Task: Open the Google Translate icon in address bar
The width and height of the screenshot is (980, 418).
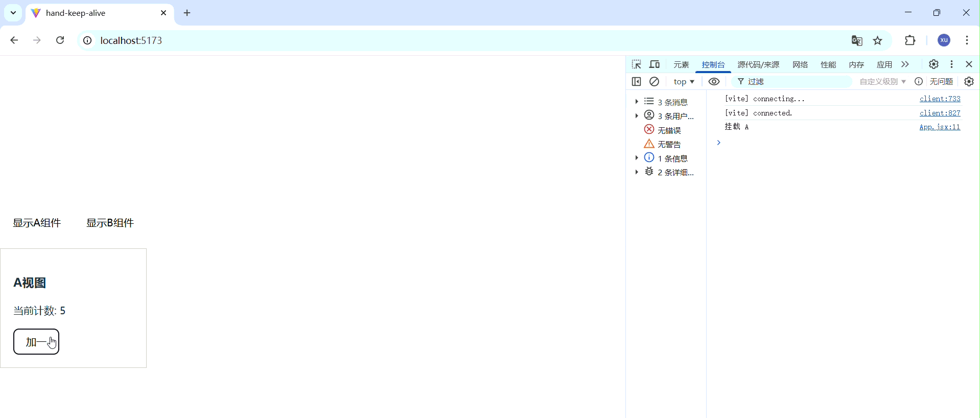Action: pos(857,41)
